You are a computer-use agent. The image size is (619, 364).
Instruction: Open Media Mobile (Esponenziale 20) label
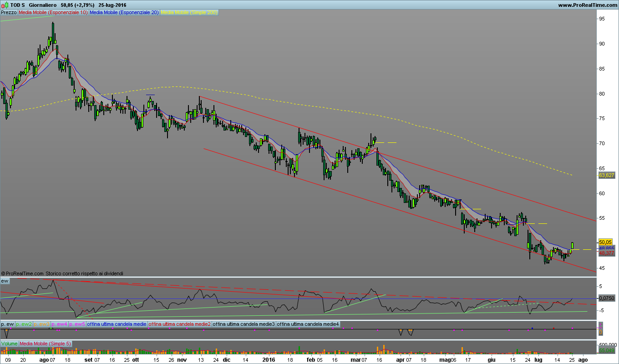click(124, 13)
